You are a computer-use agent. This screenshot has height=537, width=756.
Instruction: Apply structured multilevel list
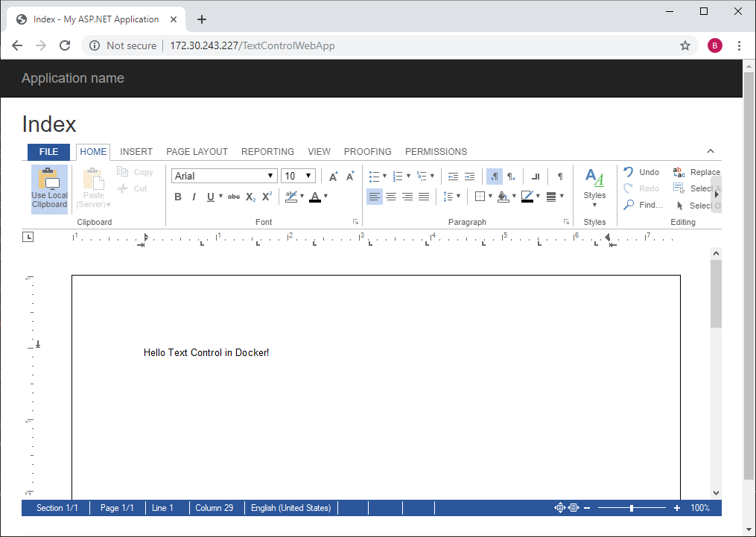click(x=422, y=177)
